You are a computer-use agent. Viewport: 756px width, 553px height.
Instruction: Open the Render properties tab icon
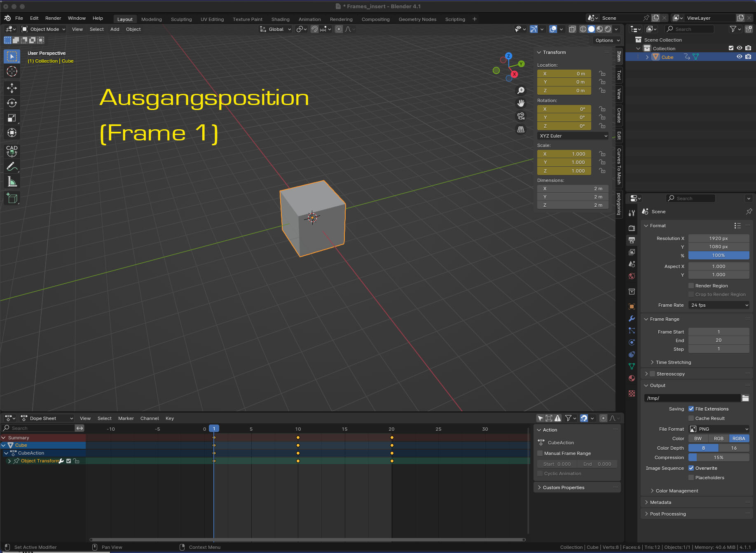point(632,228)
